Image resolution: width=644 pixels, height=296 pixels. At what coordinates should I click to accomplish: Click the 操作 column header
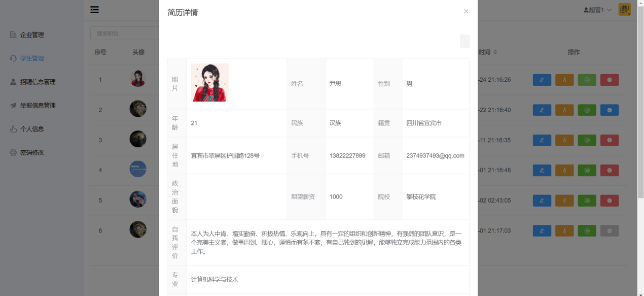[574, 52]
